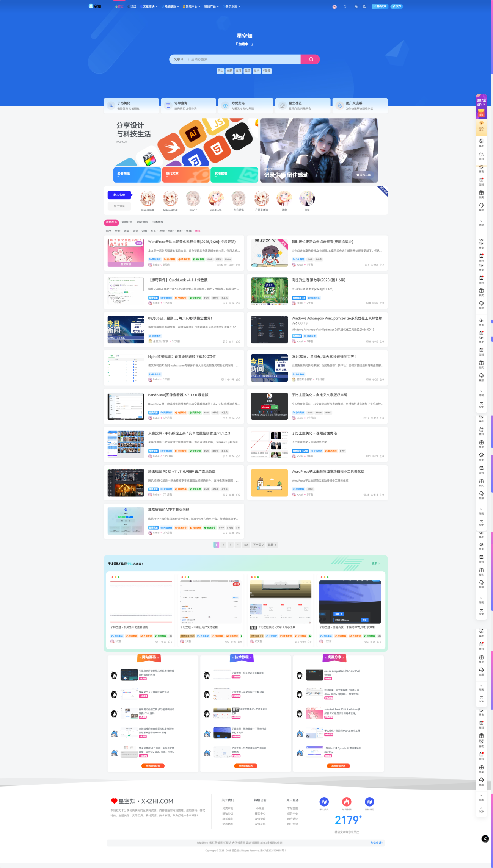The width and height of the screenshot is (493, 868).
Task: Click 点我查看分类 under 技术教程
Action: click(x=245, y=766)
